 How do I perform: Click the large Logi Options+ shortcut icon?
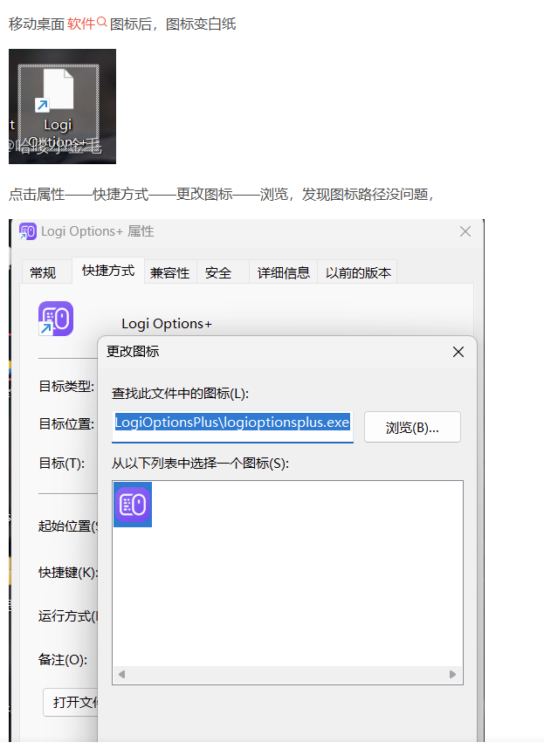[x=56, y=319]
